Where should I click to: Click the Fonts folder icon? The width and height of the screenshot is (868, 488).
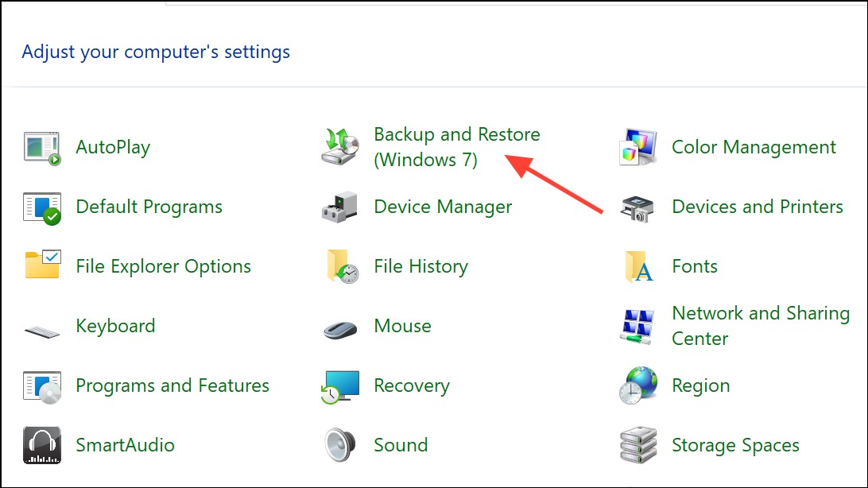pyautogui.click(x=638, y=267)
